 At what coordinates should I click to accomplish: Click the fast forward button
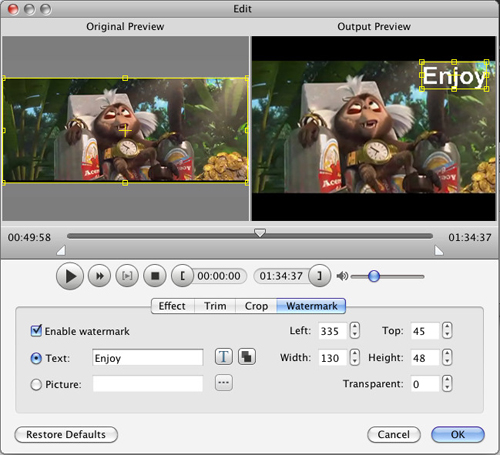coord(99,276)
